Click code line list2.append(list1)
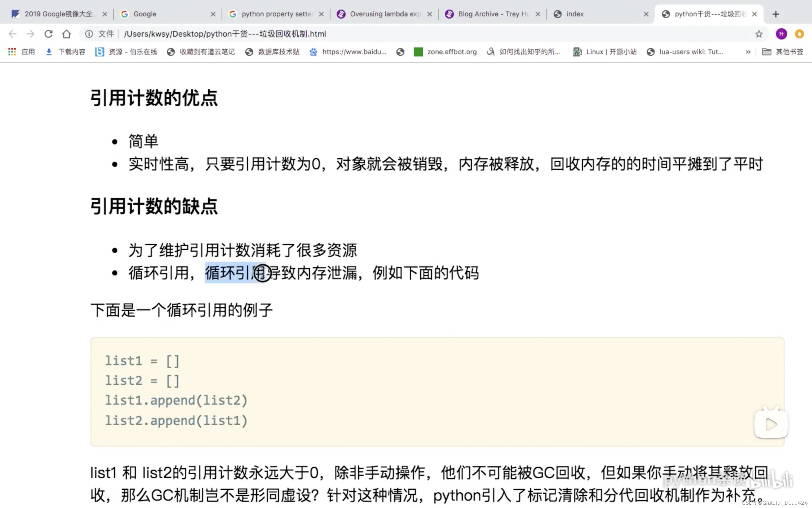Viewport: 812px width, 508px height. click(x=176, y=421)
